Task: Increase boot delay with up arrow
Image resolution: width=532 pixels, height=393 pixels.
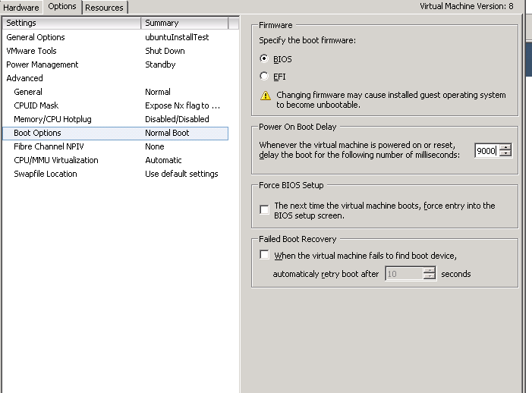Action: pyautogui.click(x=505, y=147)
